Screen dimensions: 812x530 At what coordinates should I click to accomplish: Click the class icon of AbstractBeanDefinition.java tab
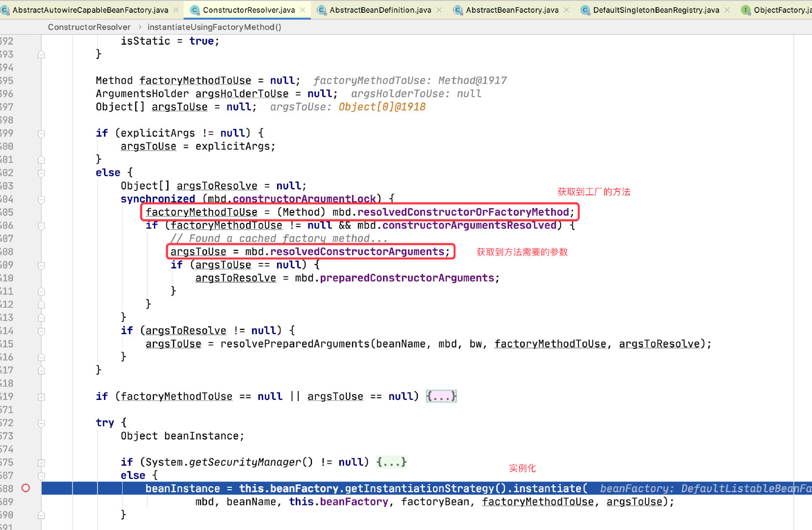coord(321,10)
